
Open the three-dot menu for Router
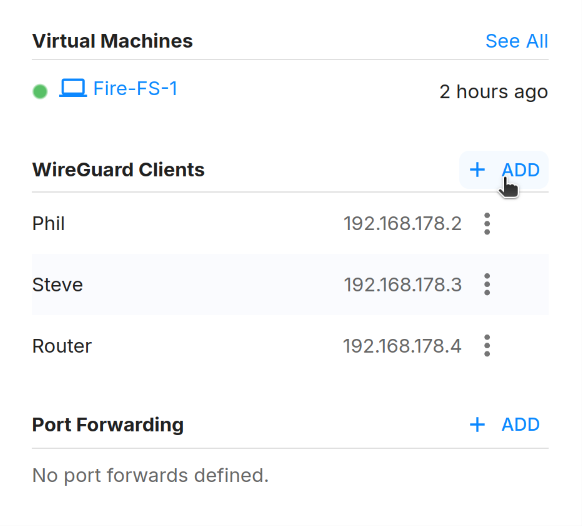pyautogui.click(x=487, y=346)
